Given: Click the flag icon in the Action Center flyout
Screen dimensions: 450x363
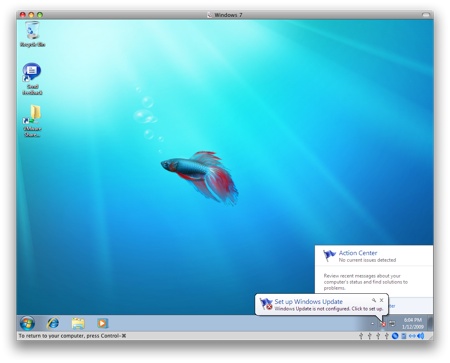Looking at the screenshot, I should [x=329, y=256].
